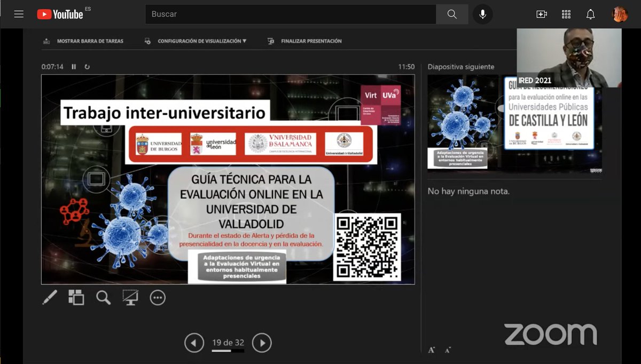Viewport: 641px width, 364px height.
Task: Open the YouTube hamburger guide menu
Action: (x=19, y=14)
